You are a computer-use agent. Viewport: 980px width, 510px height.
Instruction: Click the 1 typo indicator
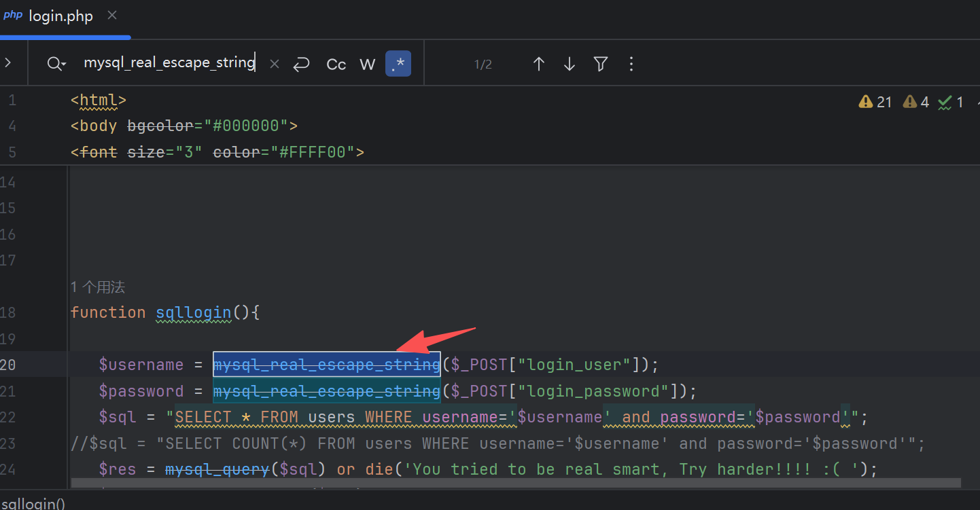(950, 102)
